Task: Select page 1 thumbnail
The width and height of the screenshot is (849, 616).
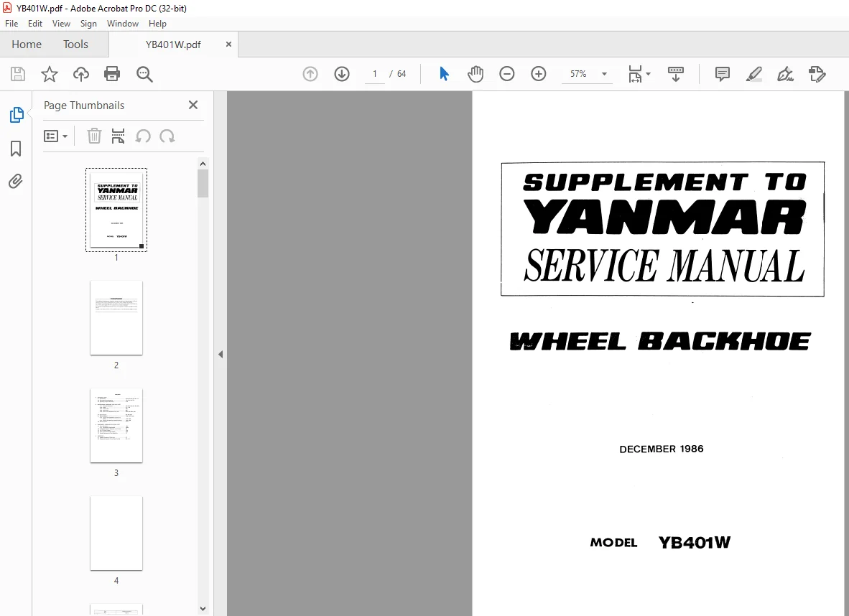Action: (x=116, y=210)
